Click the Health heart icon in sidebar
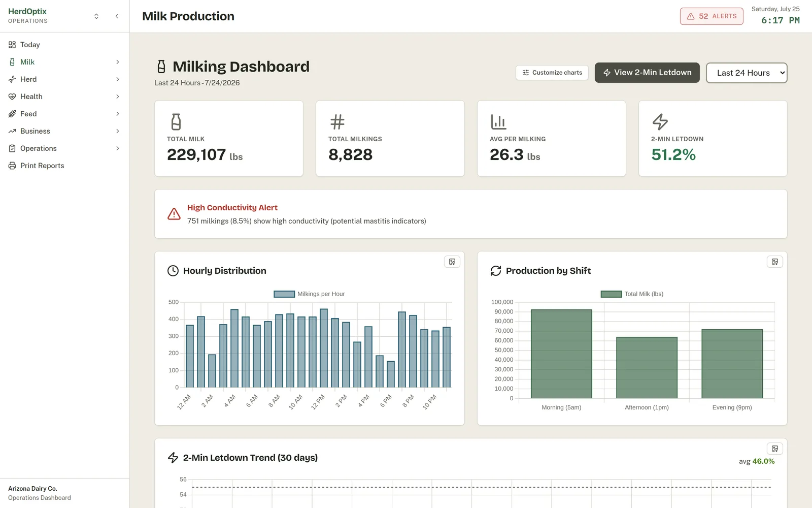This screenshot has height=508, width=812. pyautogui.click(x=12, y=97)
